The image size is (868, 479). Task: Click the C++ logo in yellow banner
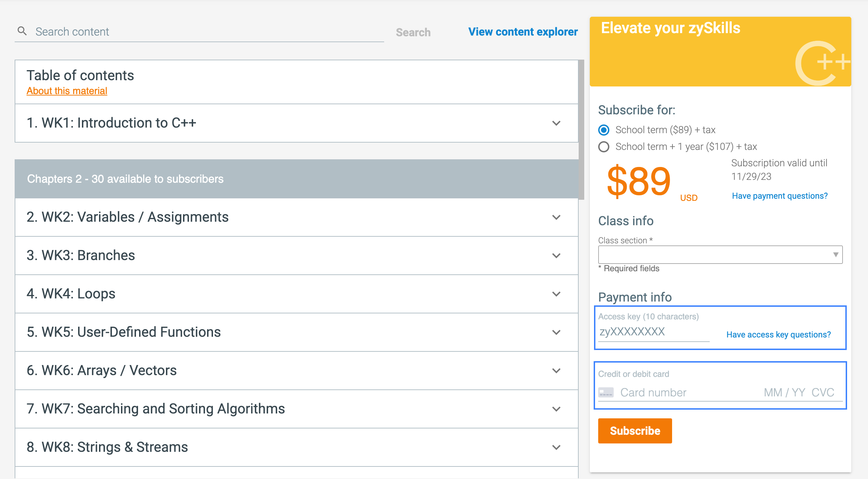(823, 63)
